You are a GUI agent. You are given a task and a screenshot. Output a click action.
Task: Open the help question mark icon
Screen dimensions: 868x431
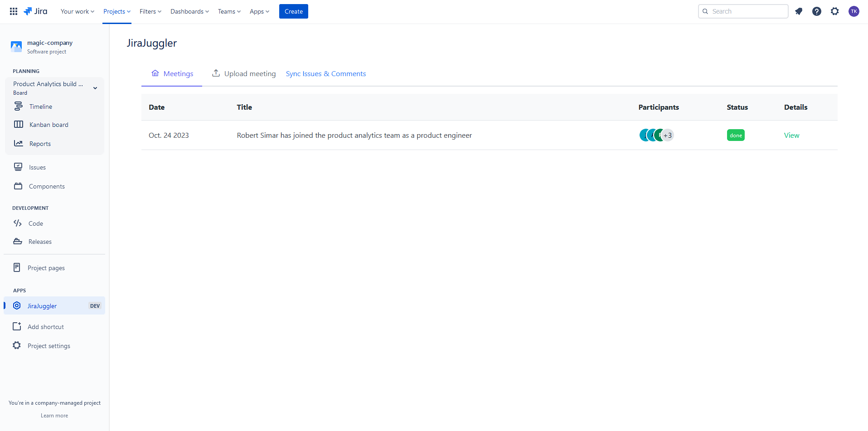tap(817, 11)
